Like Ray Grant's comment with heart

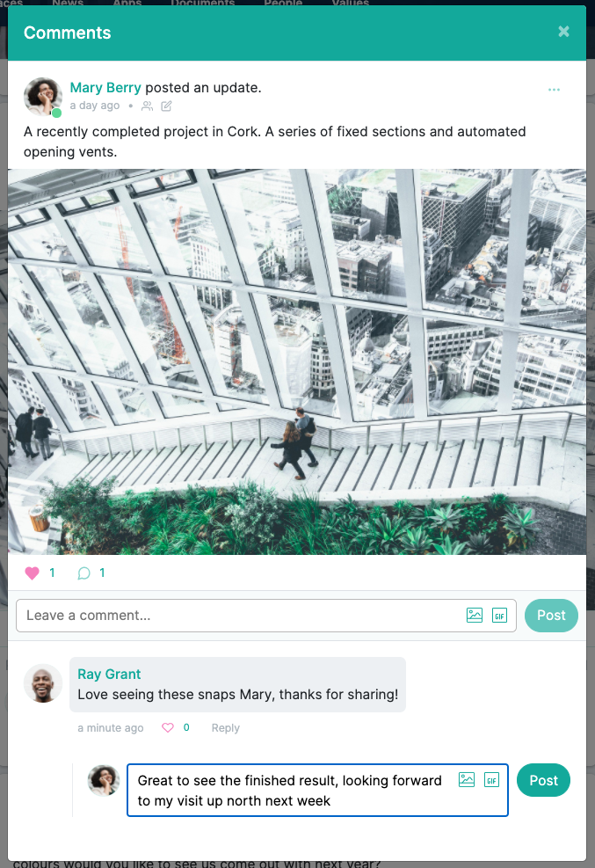(x=168, y=727)
